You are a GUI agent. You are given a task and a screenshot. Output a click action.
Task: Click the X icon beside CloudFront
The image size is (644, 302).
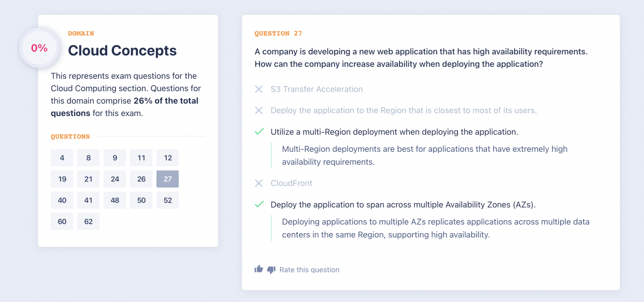259,183
